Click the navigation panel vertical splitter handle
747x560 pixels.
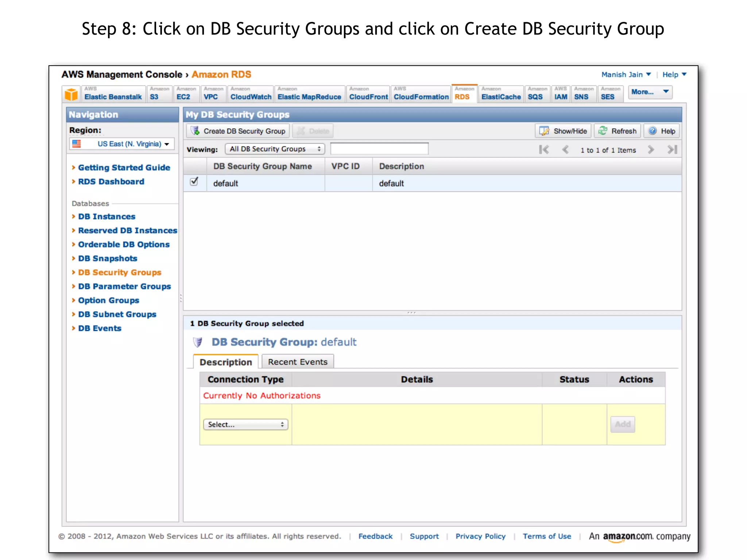(x=181, y=298)
